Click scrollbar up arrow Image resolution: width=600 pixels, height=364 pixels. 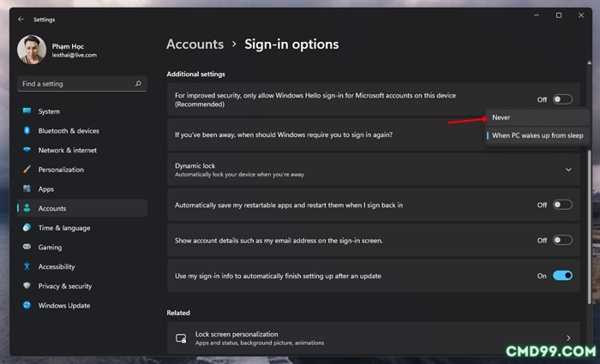coord(590,63)
